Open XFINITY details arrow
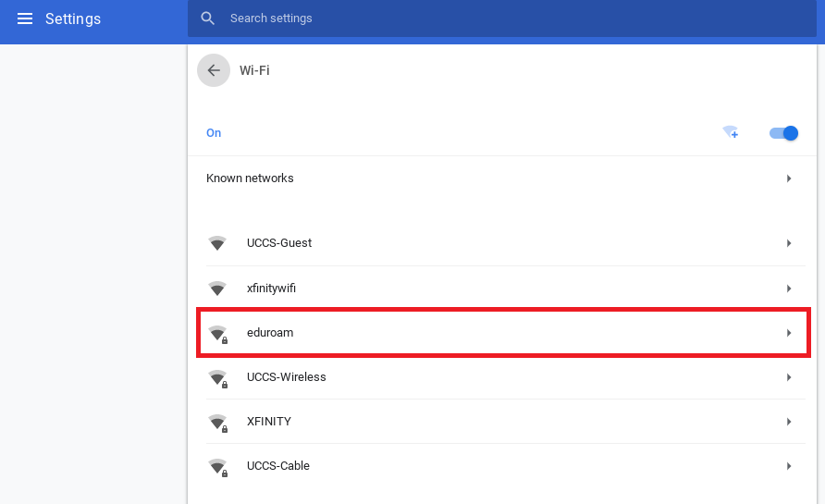The image size is (825, 504). pyautogui.click(x=789, y=422)
